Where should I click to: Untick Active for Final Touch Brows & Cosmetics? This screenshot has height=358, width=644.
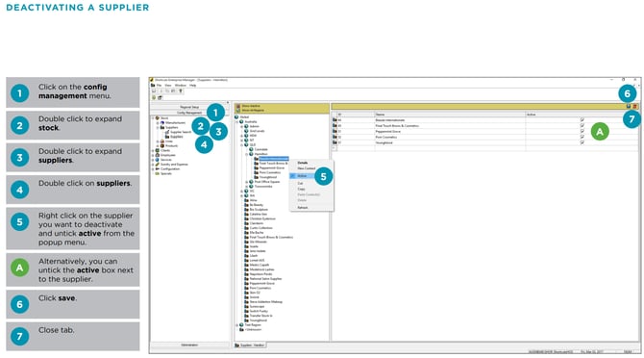[x=582, y=126]
